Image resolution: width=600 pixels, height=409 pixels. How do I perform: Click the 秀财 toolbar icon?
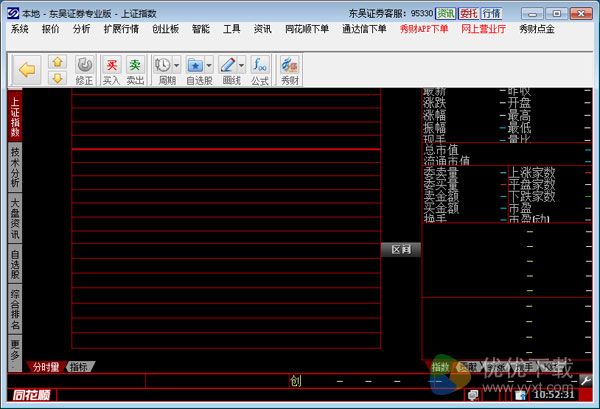[x=290, y=65]
